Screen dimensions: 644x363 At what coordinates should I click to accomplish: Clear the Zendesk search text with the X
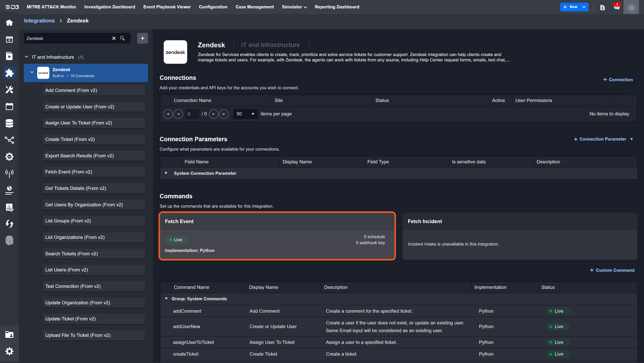coord(114,38)
